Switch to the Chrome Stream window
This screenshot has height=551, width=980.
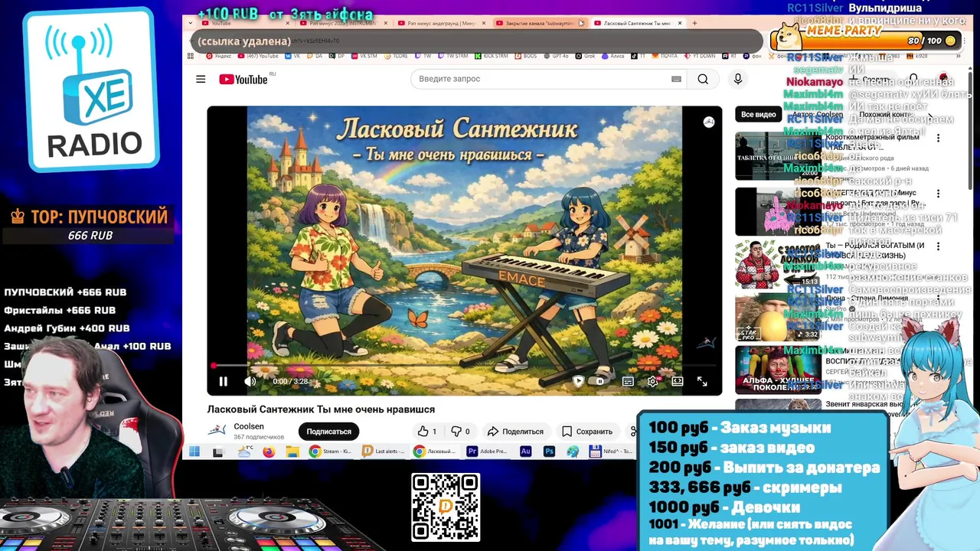point(331,452)
